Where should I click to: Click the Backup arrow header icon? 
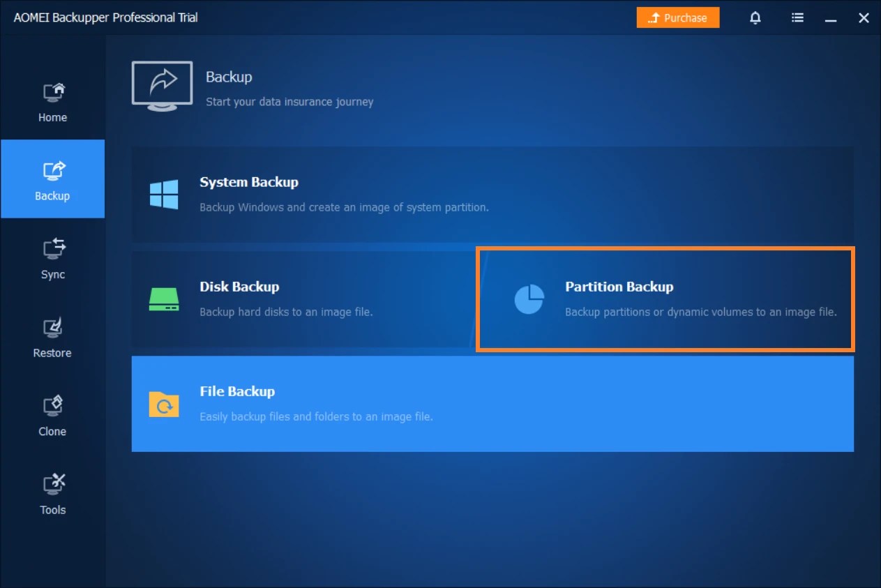pos(162,84)
